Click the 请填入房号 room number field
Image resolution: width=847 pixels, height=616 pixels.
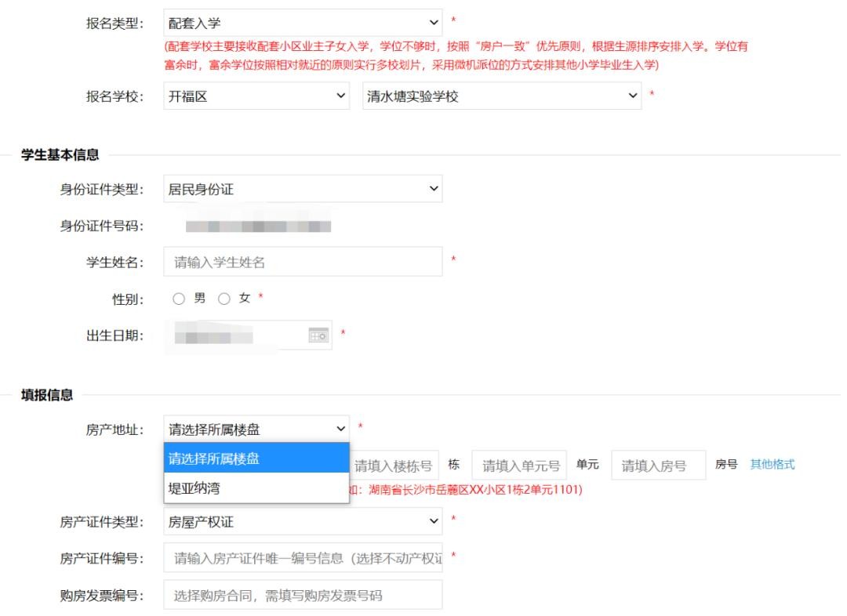coord(657,466)
